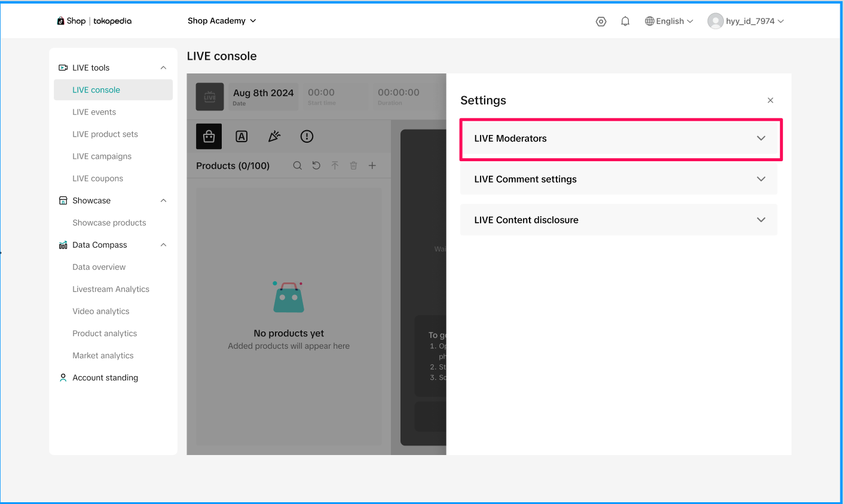Open Account standing page
The width and height of the screenshot is (844, 504).
pos(105,378)
